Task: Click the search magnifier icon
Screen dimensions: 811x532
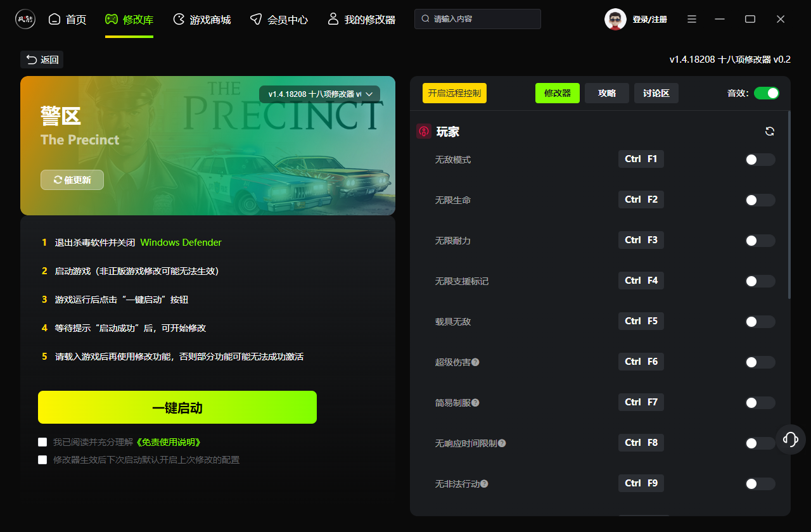Action: (x=426, y=19)
